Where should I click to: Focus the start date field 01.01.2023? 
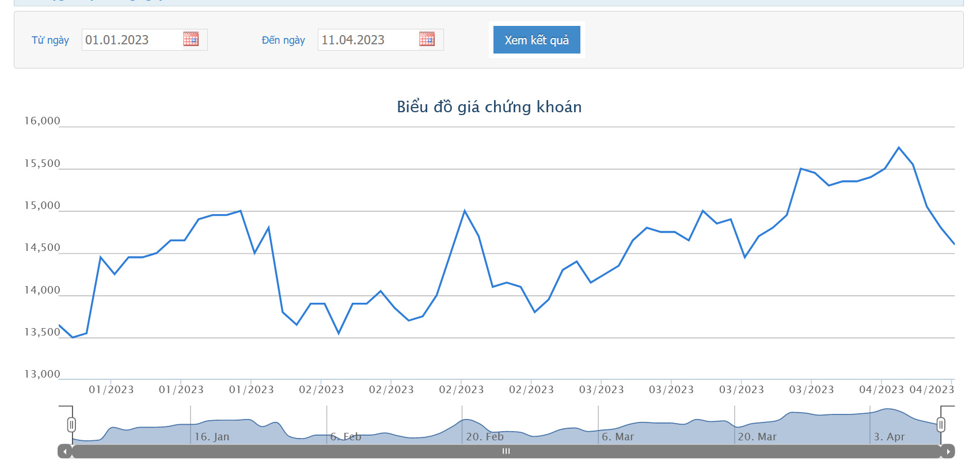tap(132, 40)
